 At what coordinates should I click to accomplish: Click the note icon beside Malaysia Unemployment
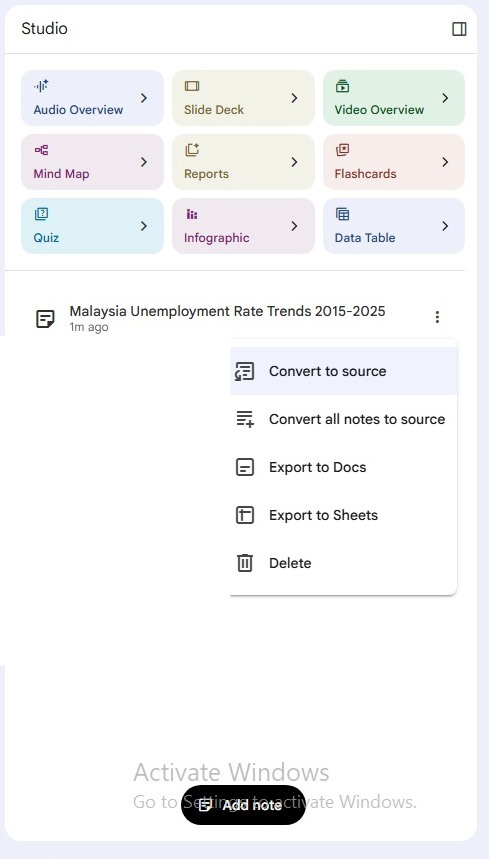45,318
